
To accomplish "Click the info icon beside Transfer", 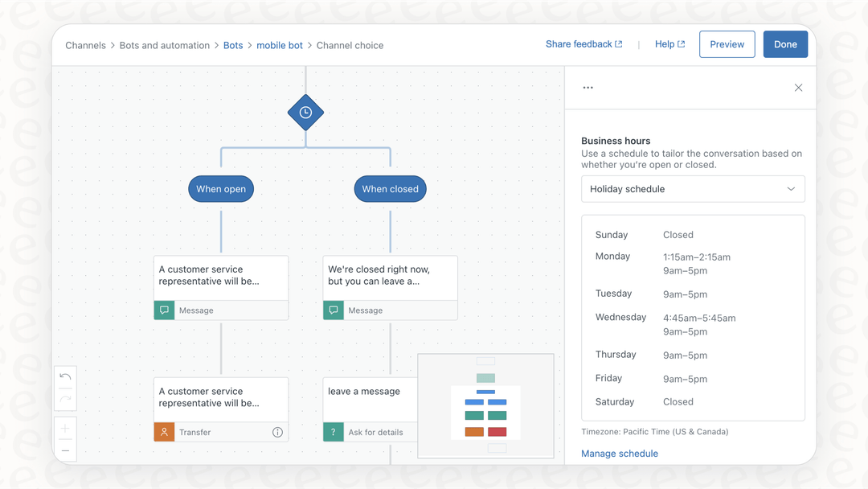I will pos(277,432).
